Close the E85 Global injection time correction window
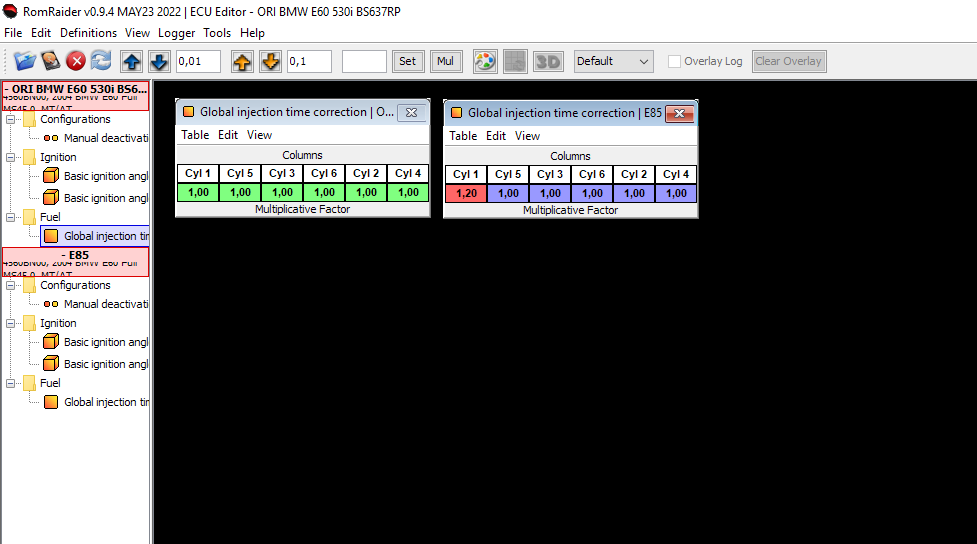 pyautogui.click(x=679, y=113)
